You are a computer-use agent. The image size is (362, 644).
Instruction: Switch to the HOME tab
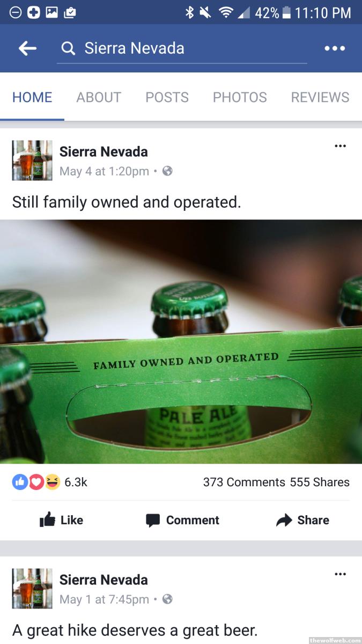[32, 97]
